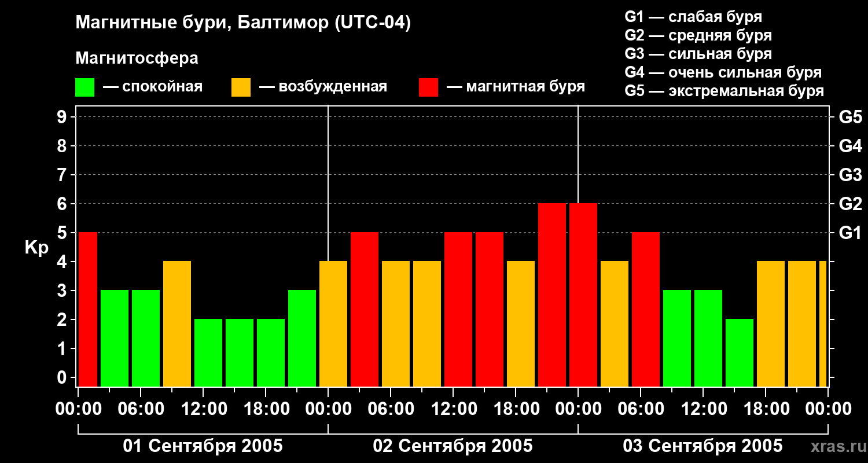Image resolution: width=868 pixels, height=463 pixels.
Task: Click the '03 Сентября 2005' date label
Action: click(703, 446)
